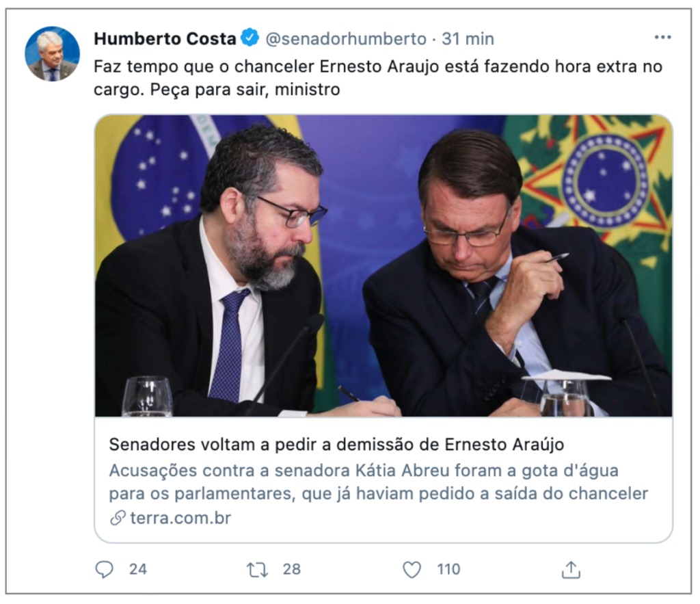The image size is (700, 604).
Task: Open the article preview photo
Action: tap(383, 266)
